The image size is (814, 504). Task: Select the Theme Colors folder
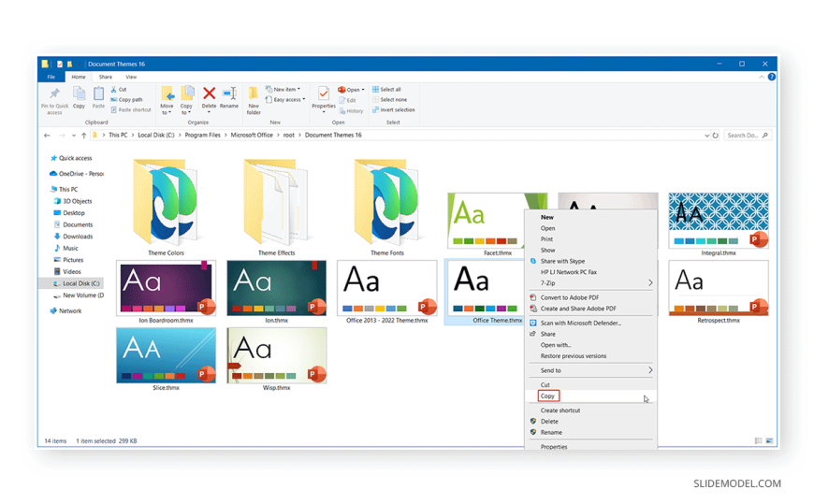[x=166, y=207]
